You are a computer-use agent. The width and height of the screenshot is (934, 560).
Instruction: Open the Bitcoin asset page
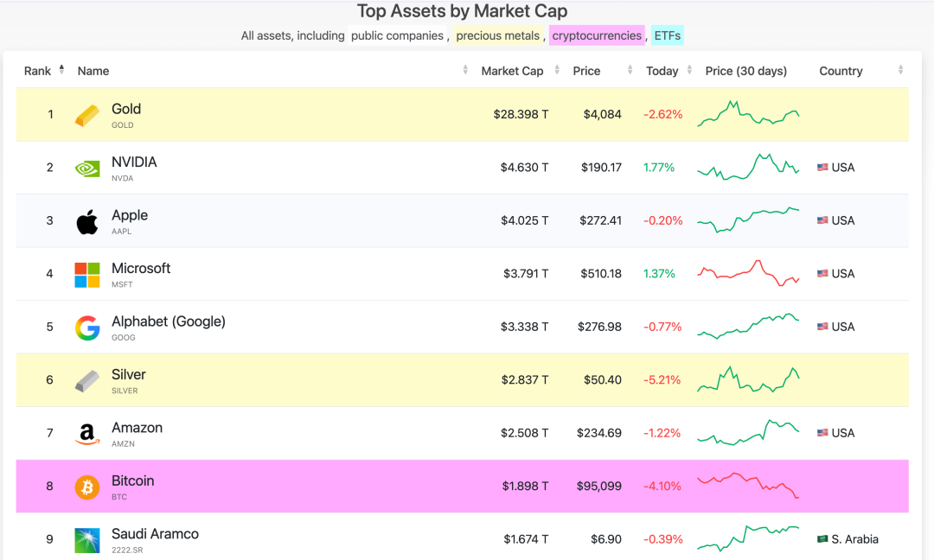pyautogui.click(x=133, y=480)
